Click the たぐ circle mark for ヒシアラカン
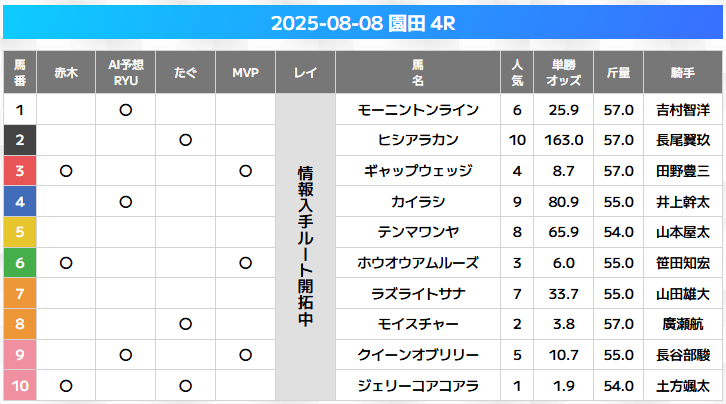726x404 pixels. pyautogui.click(x=186, y=140)
